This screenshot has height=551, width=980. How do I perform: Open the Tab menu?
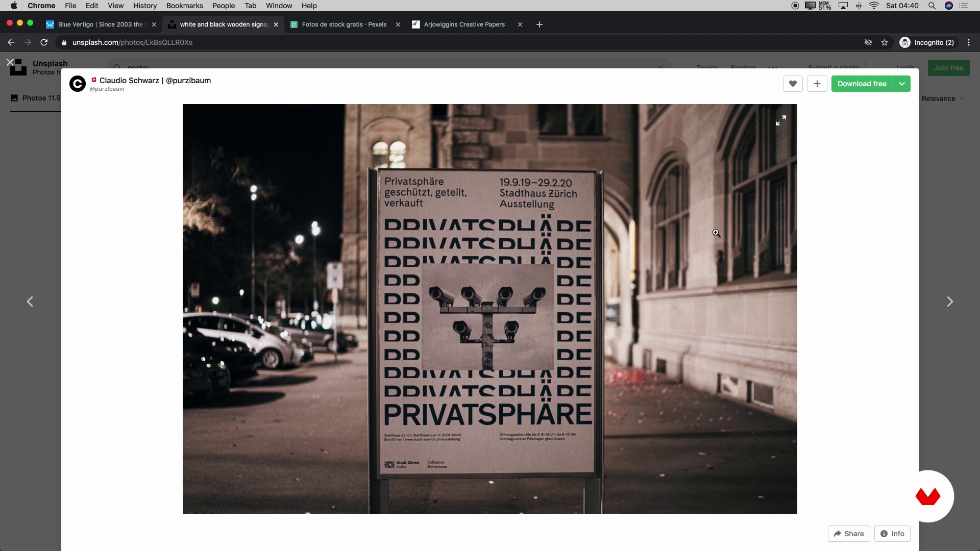(x=251, y=6)
